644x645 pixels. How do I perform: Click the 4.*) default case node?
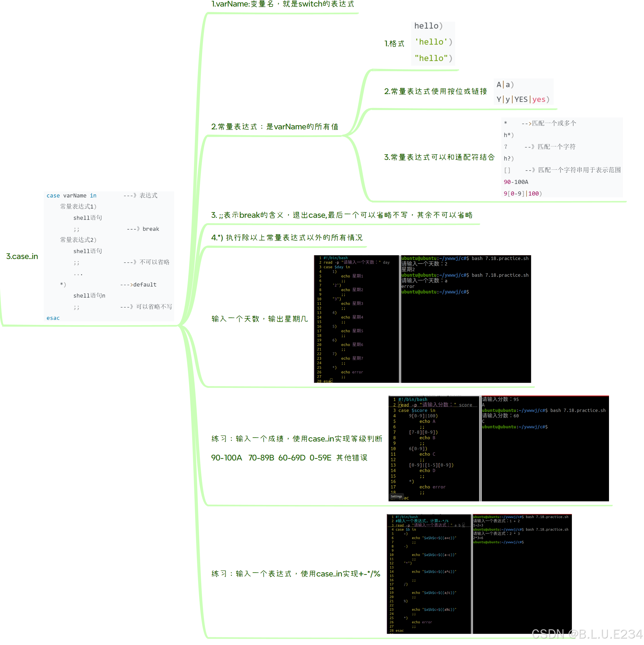pos(287,238)
